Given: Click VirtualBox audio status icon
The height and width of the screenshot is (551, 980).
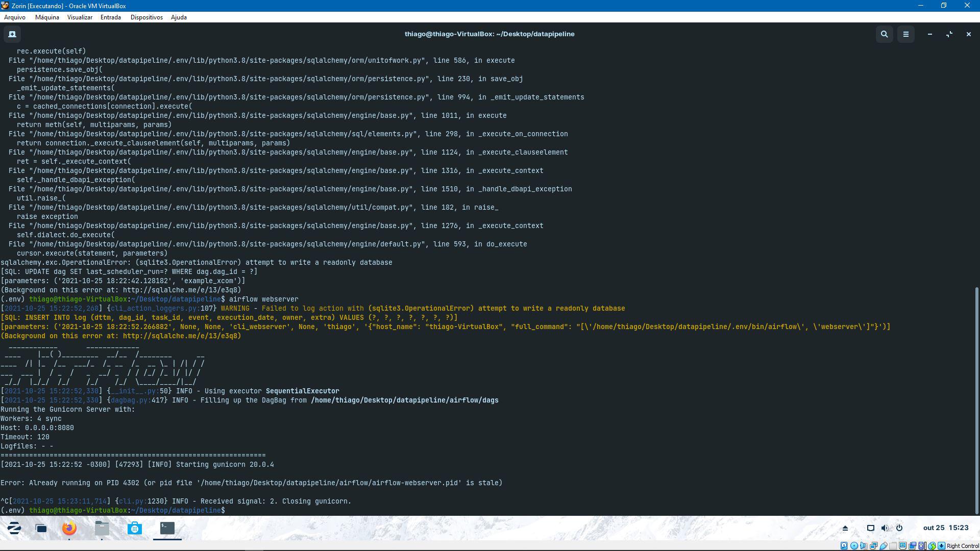Looking at the screenshot, I should (x=864, y=546).
